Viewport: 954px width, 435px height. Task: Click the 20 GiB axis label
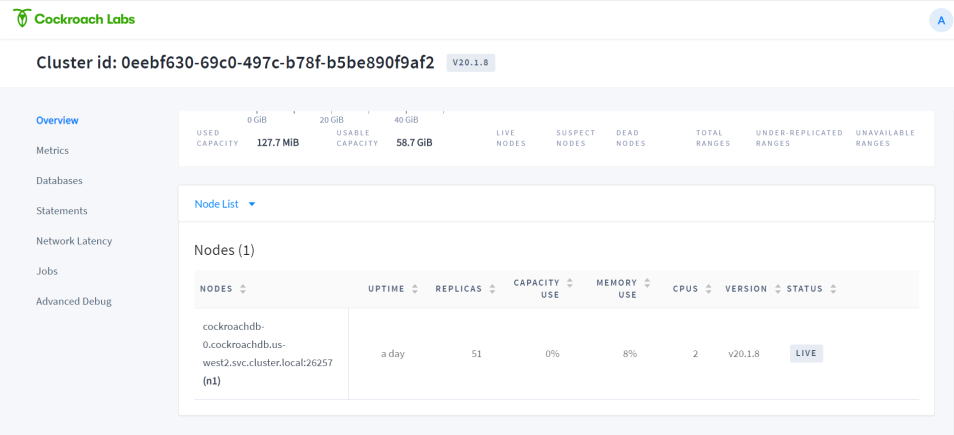(332, 120)
